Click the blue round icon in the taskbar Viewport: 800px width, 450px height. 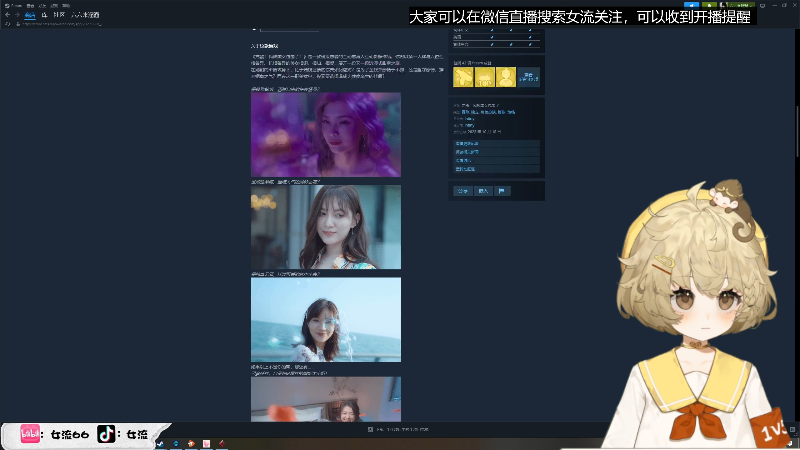[x=176, y=444]
